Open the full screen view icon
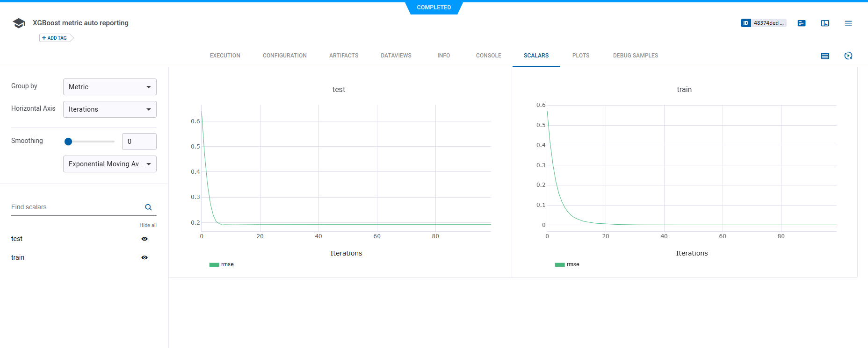Viewport: 868px width, 348px height. [x=825, y=23]
